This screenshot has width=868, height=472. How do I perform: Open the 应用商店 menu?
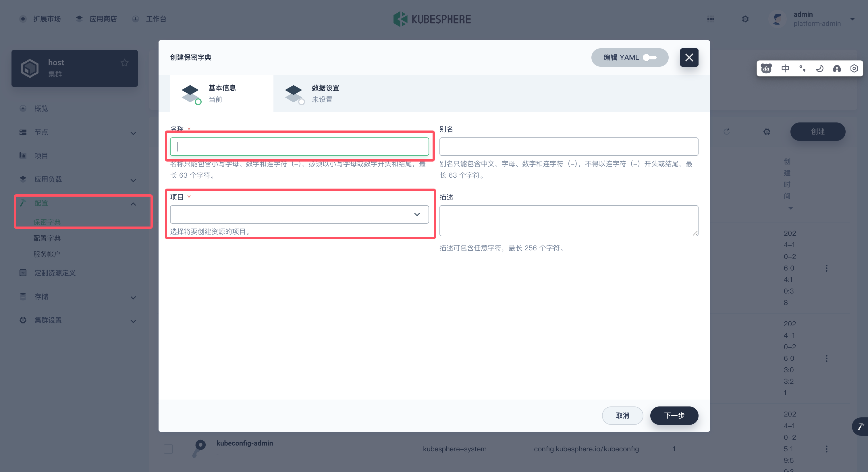(x=97, y=19)
